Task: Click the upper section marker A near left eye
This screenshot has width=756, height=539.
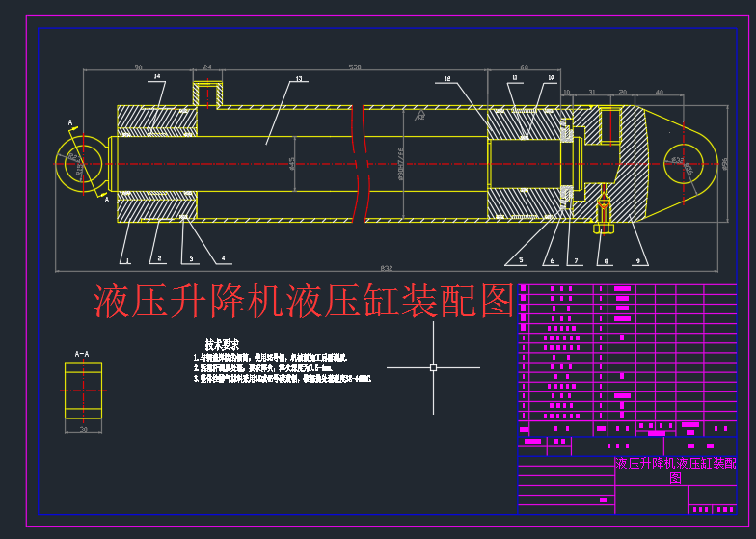Action: click(70, 123)
